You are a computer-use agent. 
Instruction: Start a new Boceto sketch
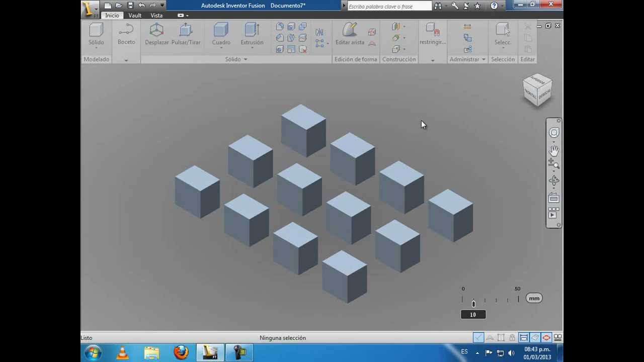click(x=126, y=34)
